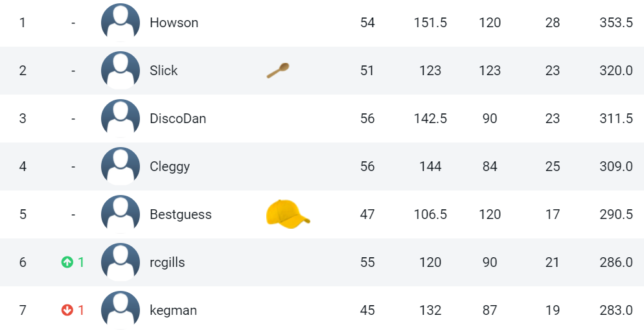Click DiscoDan's profile avatar
The height and width of the screenshot is (333, 644).
click(121, 119)
